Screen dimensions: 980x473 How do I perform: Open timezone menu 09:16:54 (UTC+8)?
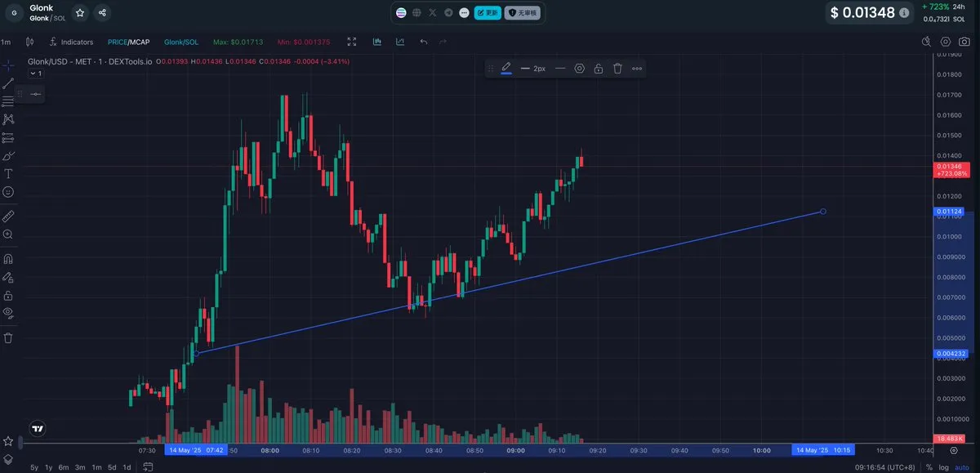pos(887,467)
